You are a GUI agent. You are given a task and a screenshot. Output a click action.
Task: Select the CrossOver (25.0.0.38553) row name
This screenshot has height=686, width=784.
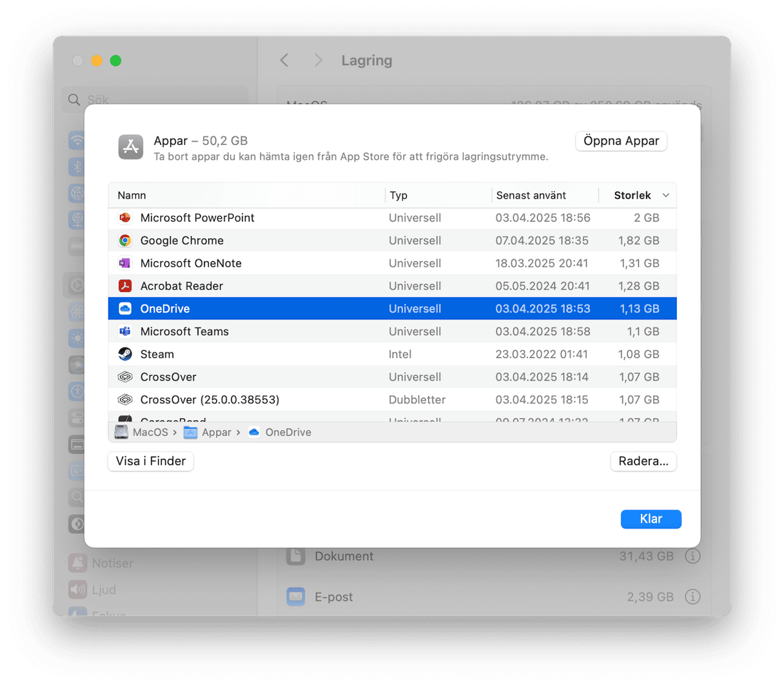pos(210,400)
